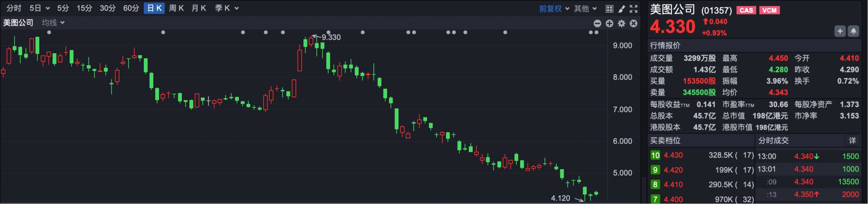The image size is (868, 204).
Task: Click the 详 details button for trades
Action: click(x=852, y=141)
